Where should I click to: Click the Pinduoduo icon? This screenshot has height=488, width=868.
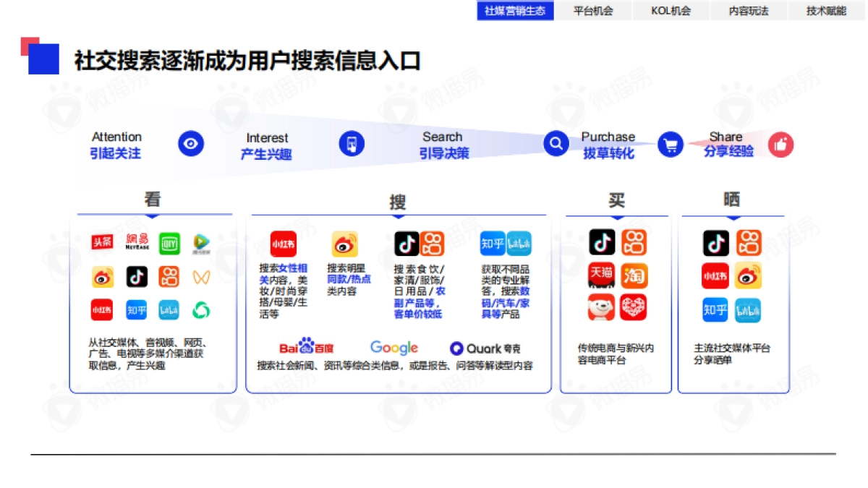tap(634, 307)
